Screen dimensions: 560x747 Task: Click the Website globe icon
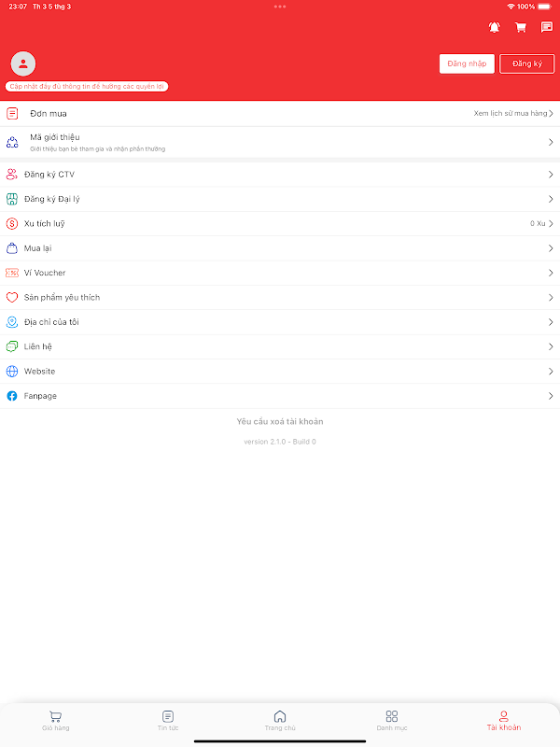(x=12, y=371)
